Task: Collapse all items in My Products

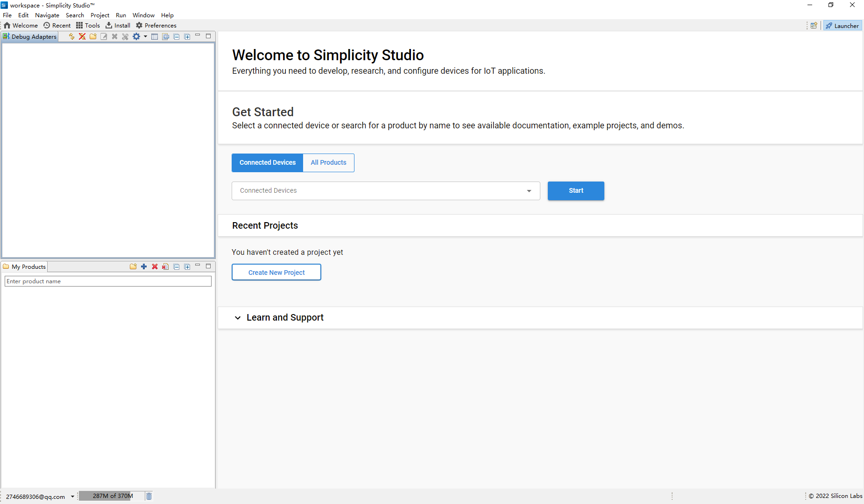Action: [177, 266]
